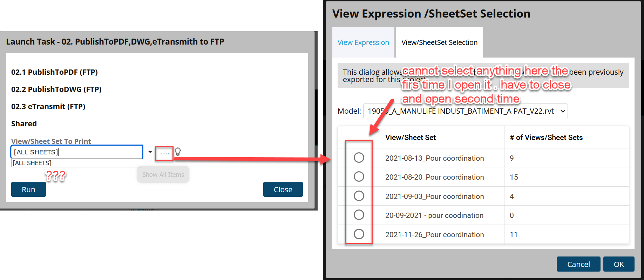Click the View/Sheet Set column header
This screenshot has width=644, height=280.
(x=410, y=138)
